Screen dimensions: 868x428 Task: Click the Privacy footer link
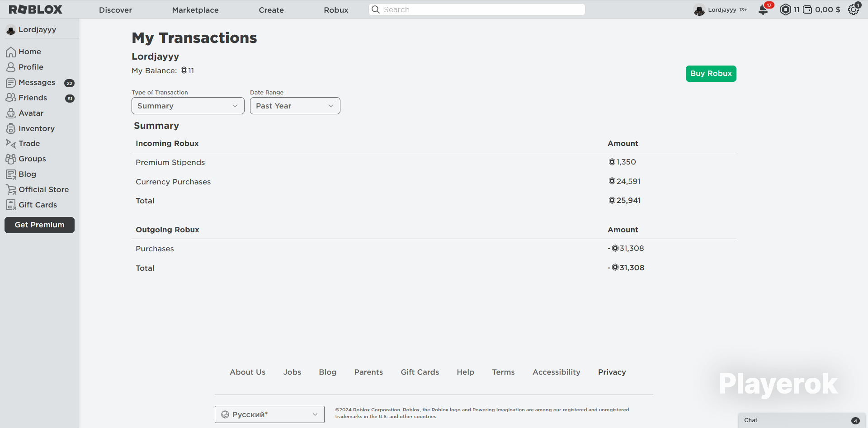coord(612,372)
